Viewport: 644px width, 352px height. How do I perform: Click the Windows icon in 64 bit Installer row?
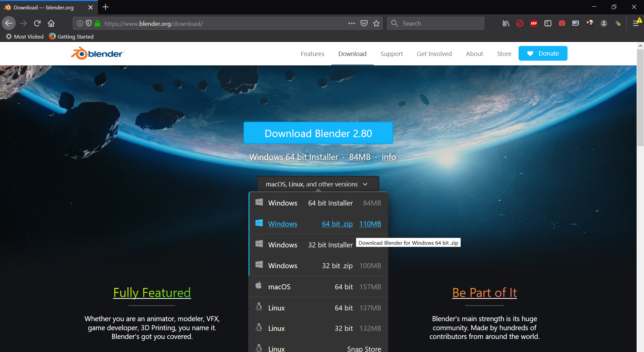click(x=259, y=202)
